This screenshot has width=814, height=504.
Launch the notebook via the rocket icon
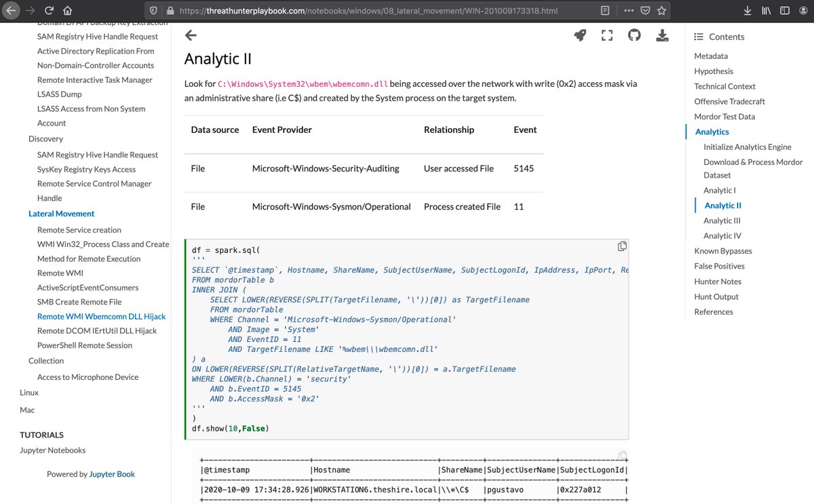pos(580,35)
